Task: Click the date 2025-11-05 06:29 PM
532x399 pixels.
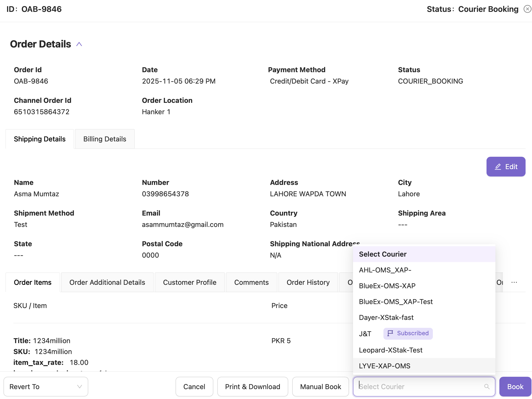Action: point(179,81)
